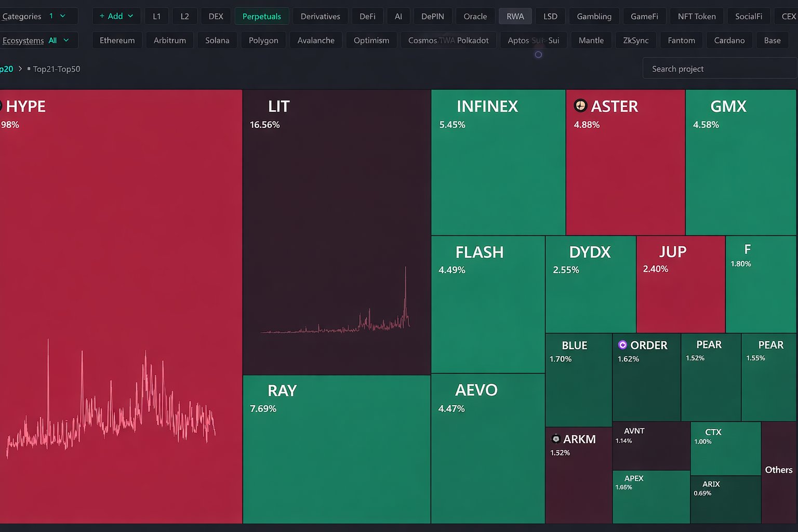Filter by Arbitrum ecosystem
This screenshot has width=798, height=532.
tap(170, 40)
